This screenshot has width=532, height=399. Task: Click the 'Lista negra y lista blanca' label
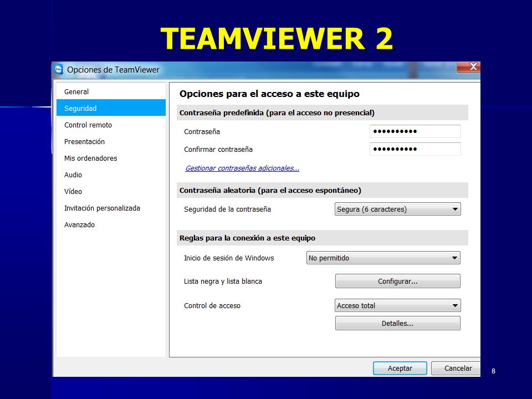coord(223,282)
